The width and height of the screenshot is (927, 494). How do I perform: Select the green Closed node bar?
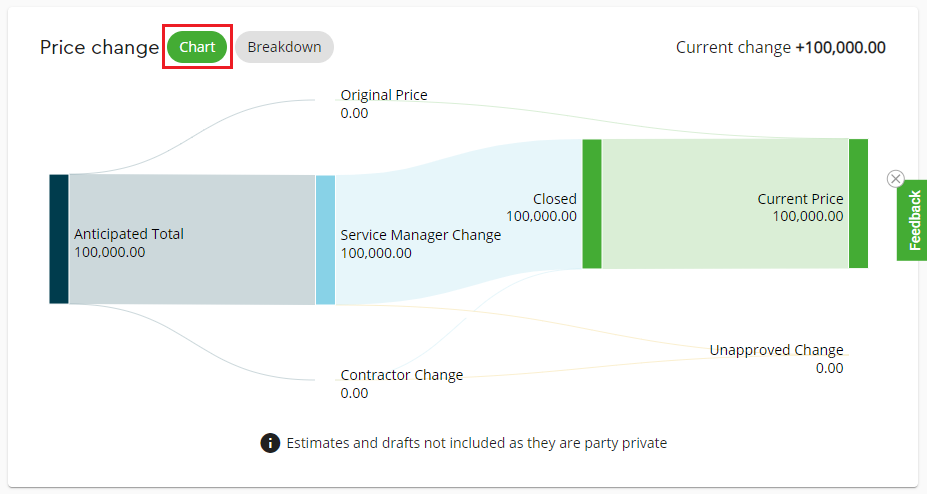tap(592, 203)
